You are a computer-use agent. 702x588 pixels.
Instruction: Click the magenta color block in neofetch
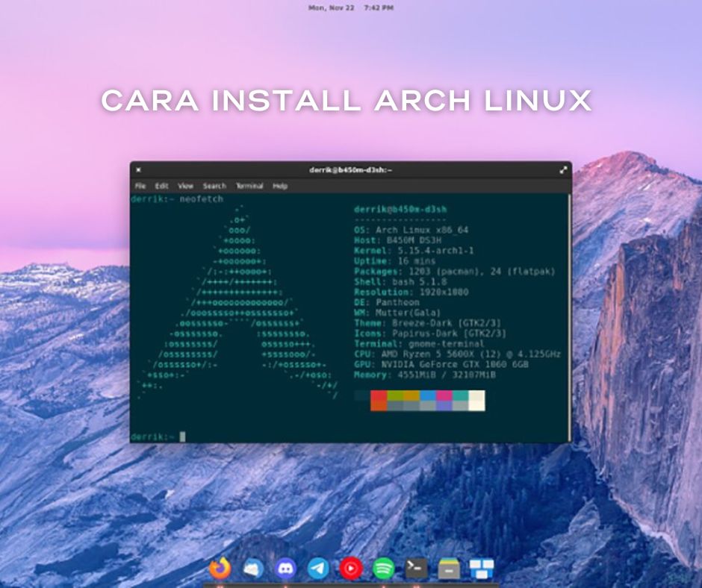[444, 395]
